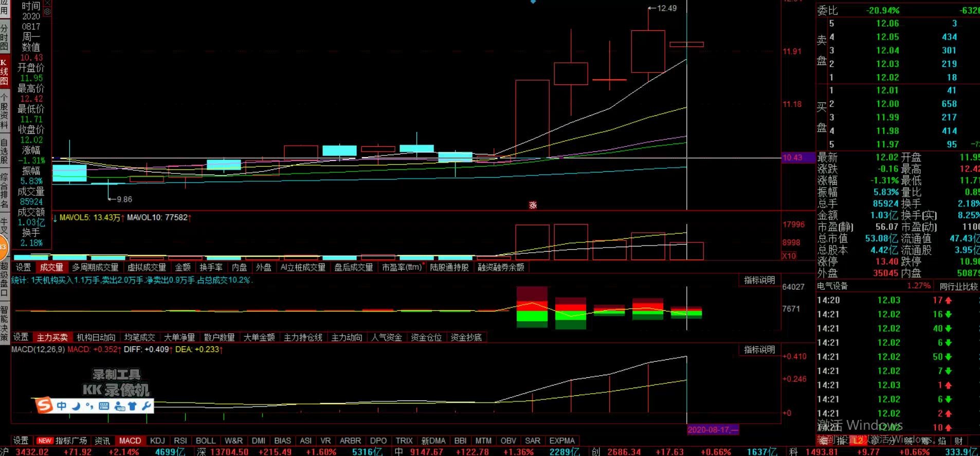Switch to BOLL indicator

tap(206, 441)
